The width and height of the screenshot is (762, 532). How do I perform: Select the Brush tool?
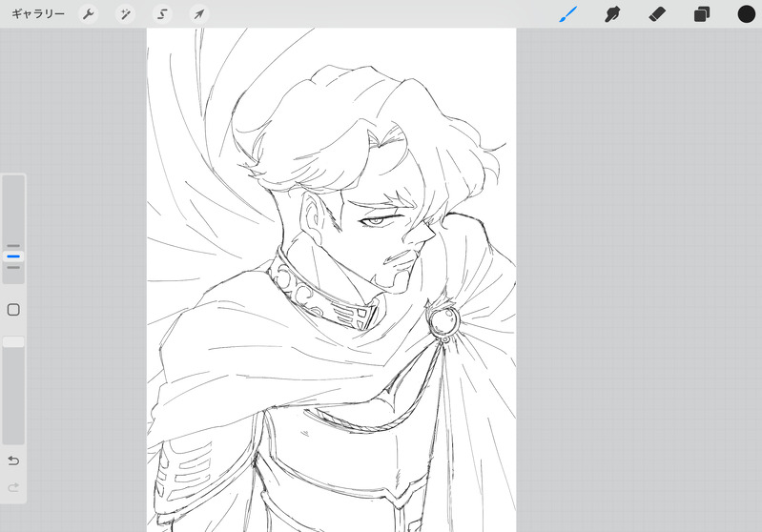coord(568,14)
